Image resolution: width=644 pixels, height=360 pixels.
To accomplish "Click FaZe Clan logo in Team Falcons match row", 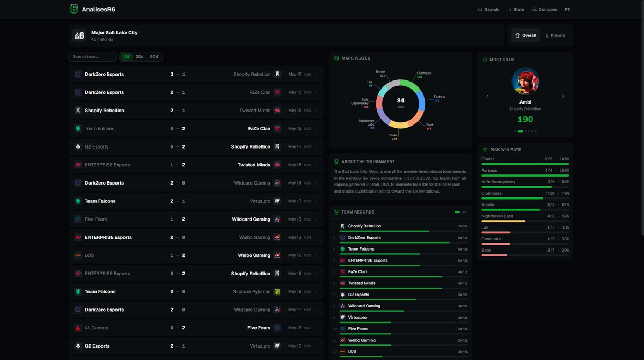I will [x=277, y=129].
